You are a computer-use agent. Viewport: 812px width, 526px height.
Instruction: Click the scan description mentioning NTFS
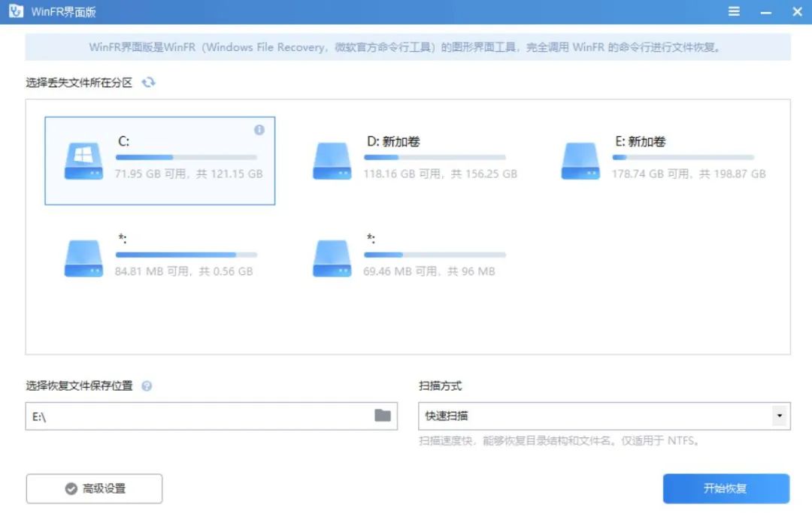coord(560,440)
